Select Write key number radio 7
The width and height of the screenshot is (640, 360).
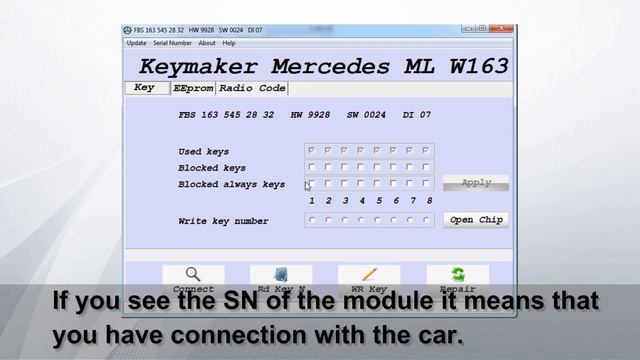410,220
